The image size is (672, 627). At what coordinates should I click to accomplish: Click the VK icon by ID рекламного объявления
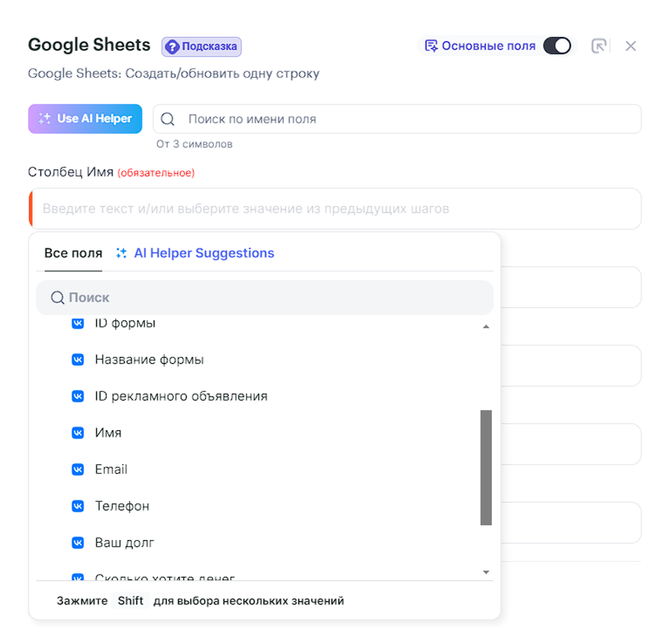click(x=78, y=396)
